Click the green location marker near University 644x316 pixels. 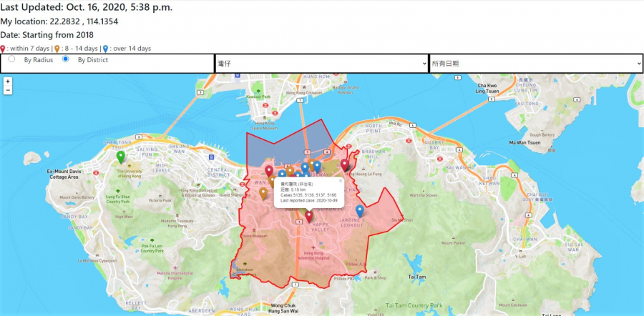point(120,157)
